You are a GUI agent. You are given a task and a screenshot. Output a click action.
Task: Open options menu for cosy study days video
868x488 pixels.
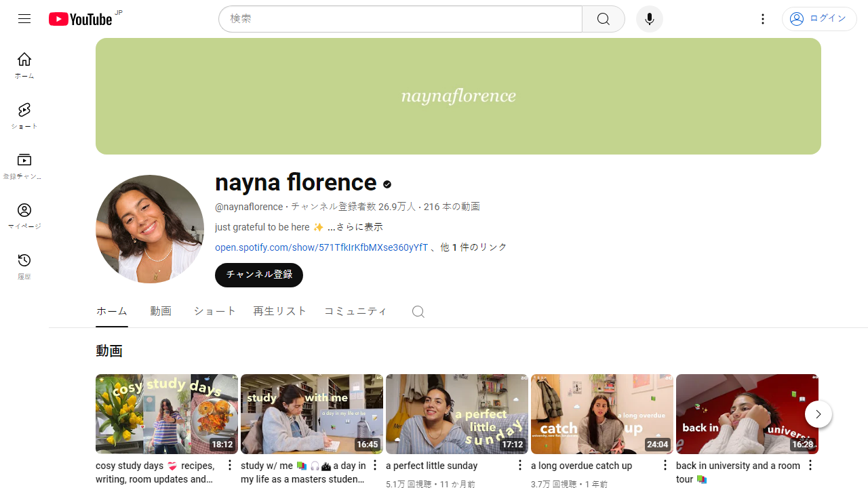[x=229, y=465]
